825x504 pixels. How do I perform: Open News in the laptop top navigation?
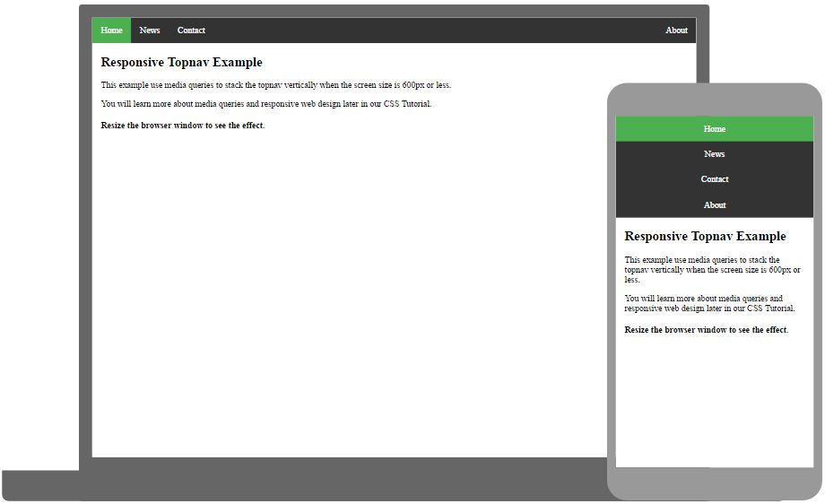click(x=150, y=30)
